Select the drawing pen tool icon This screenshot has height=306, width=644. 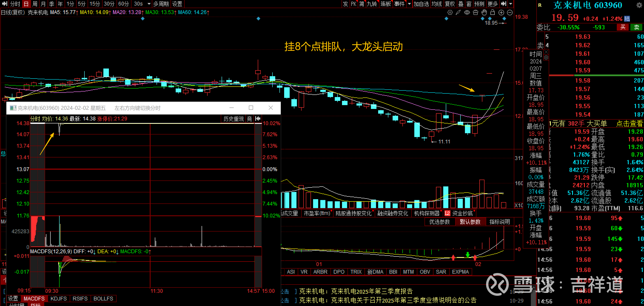(458, 13)
